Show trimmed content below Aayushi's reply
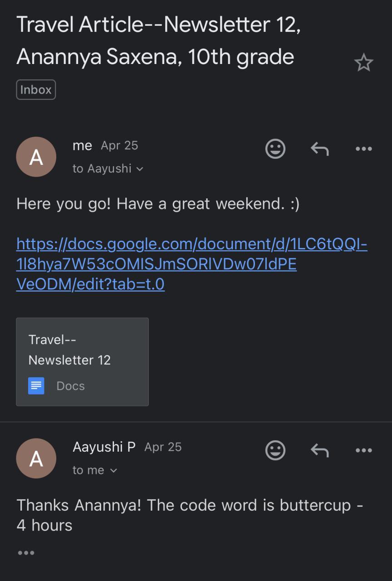 coord(26,553)
